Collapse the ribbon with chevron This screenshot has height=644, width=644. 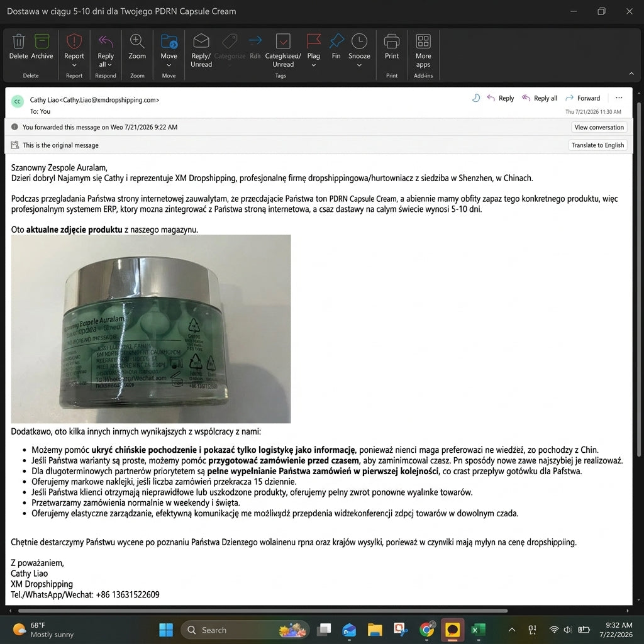click(x=631, y=74)
